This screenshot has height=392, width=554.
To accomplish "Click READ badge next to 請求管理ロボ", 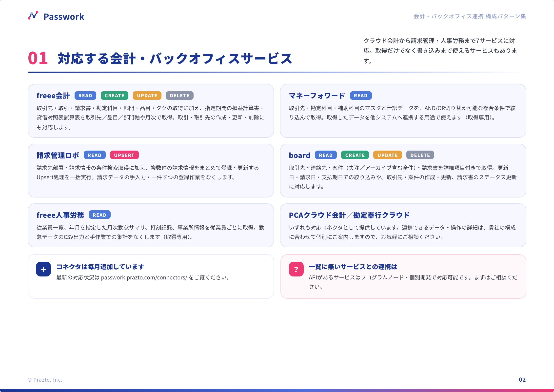I will click(95, 155).
